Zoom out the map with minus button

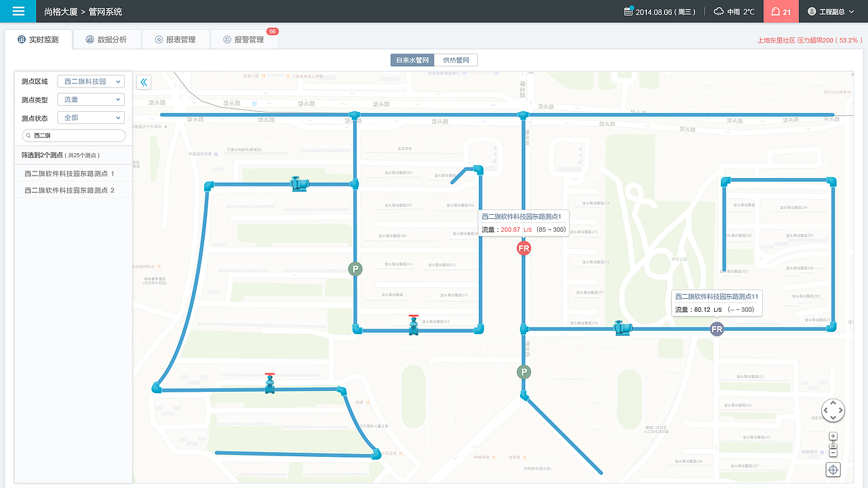(833, 453)
